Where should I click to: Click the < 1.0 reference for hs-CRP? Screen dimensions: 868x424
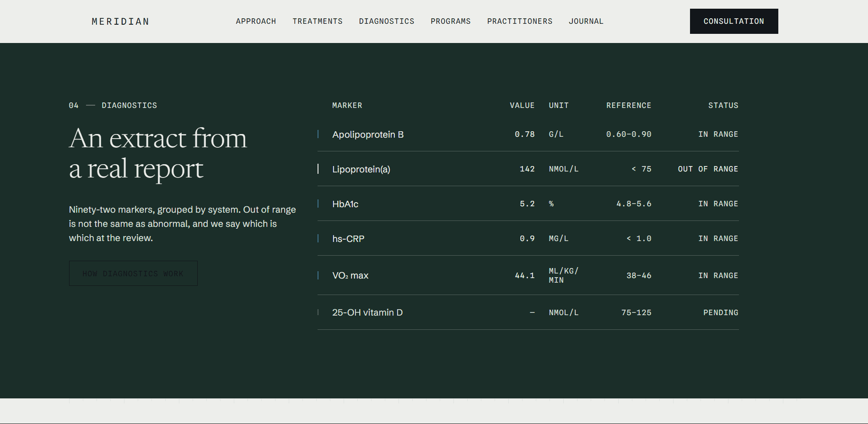pos(639,239)
